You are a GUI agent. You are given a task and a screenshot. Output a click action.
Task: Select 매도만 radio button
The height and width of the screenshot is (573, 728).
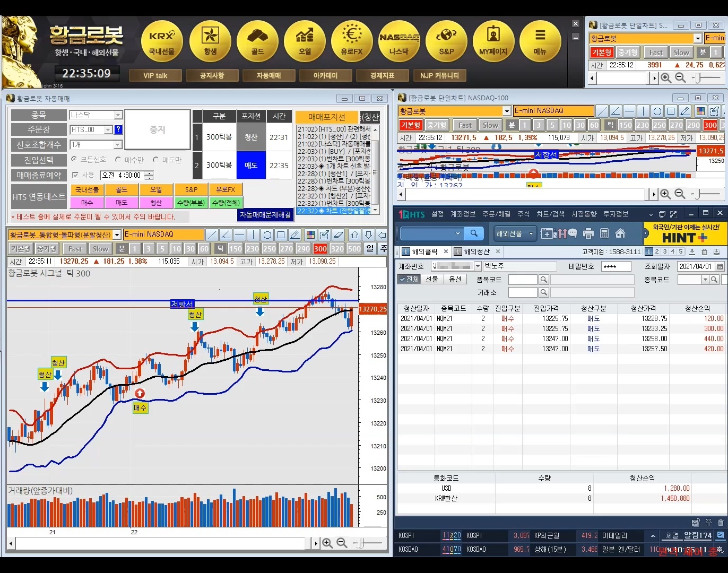pos(155,159)
